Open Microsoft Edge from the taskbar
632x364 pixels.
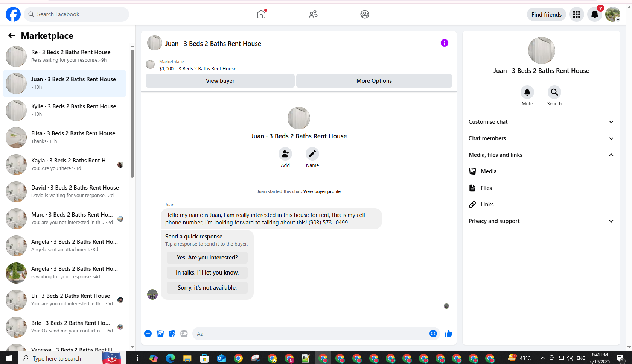click(171, 358)
